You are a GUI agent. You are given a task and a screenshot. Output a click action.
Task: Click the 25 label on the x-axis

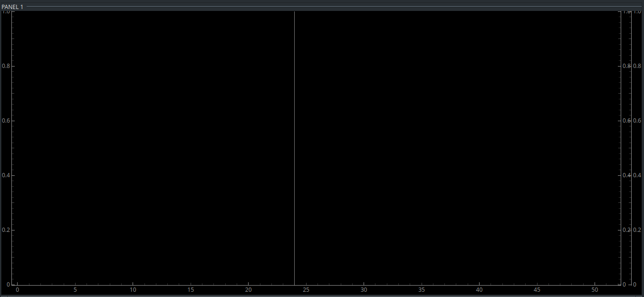[x=306, y=290]
